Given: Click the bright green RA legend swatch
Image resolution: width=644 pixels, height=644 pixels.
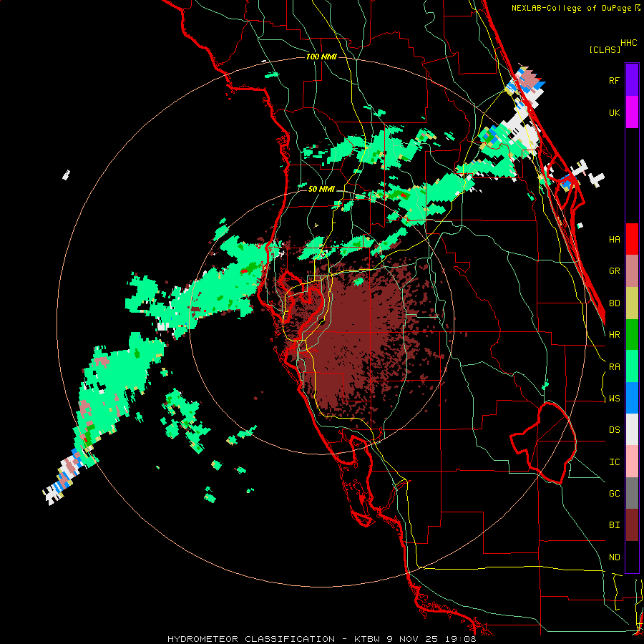Looking at the screenshot, I should pyautogui.click(x=632, y=366).
